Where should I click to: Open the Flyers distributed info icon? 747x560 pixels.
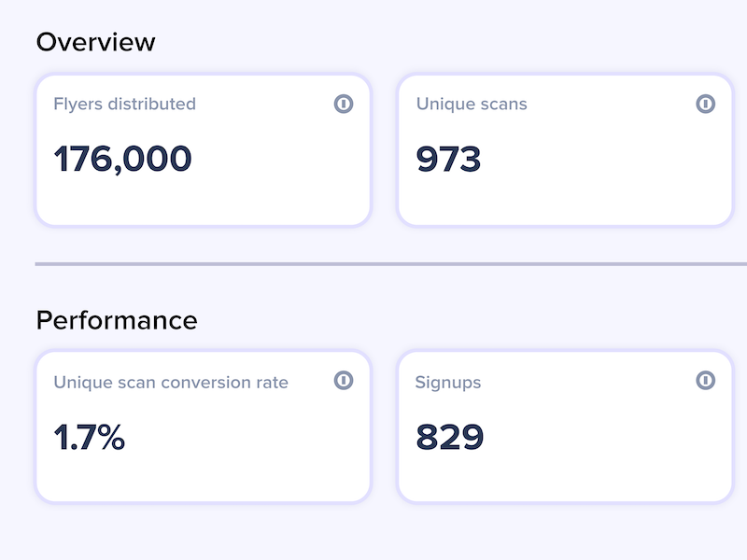pyautogui.click(x=343, y=104)
